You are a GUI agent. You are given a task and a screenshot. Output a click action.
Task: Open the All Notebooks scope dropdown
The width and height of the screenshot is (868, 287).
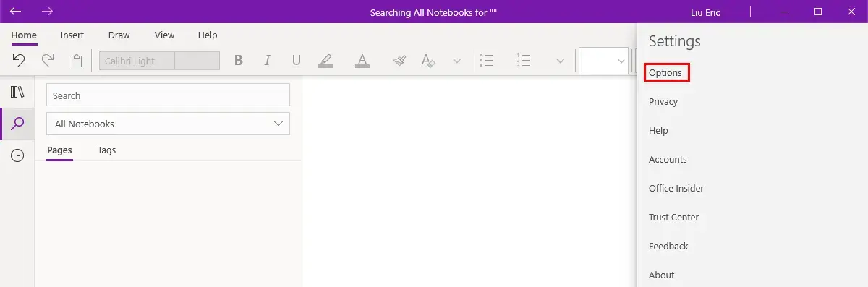click(x=168, y=124)
